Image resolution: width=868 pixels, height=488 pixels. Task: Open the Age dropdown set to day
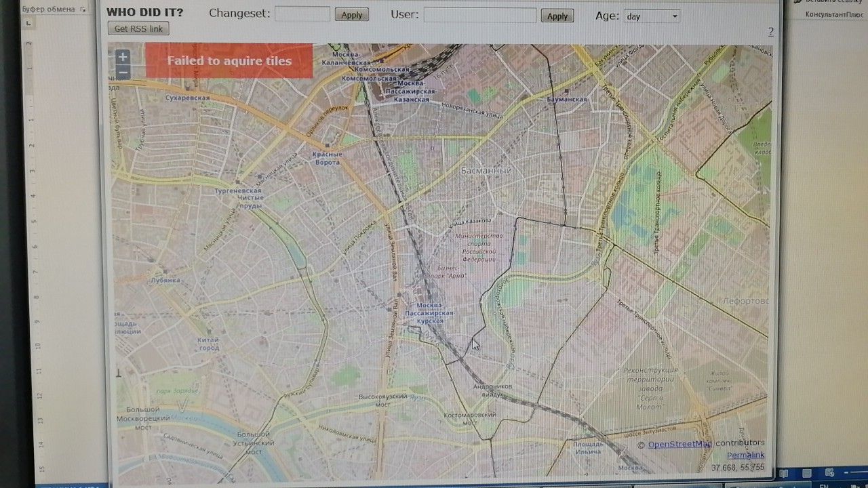[652, 16]
